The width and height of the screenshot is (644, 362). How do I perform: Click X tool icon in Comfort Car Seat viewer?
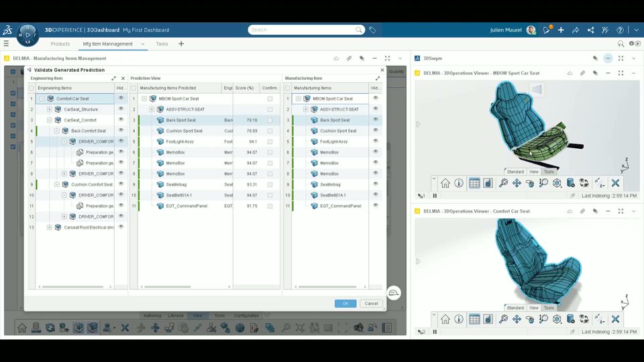click(615, 319)
